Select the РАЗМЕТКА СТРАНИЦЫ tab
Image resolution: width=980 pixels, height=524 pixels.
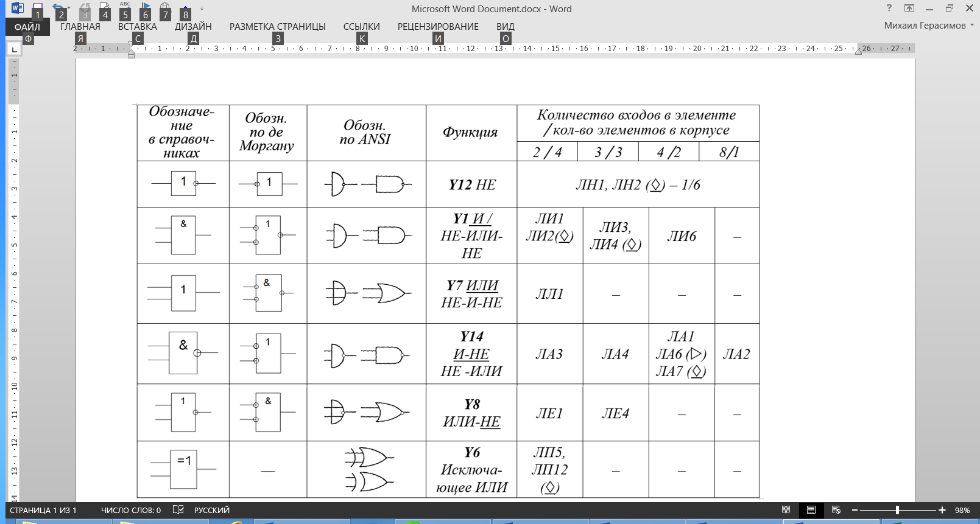pos(277,27)
